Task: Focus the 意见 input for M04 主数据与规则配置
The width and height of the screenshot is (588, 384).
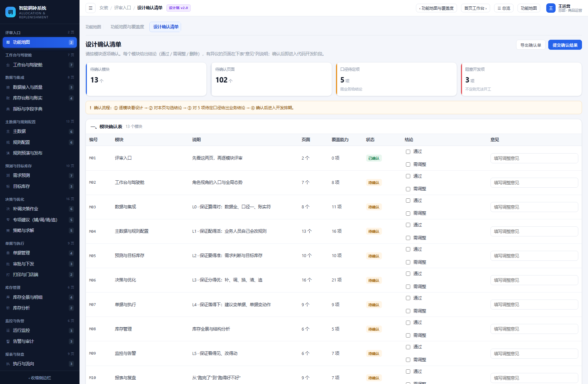Action: pyautogui.click(x=534, y=231)
